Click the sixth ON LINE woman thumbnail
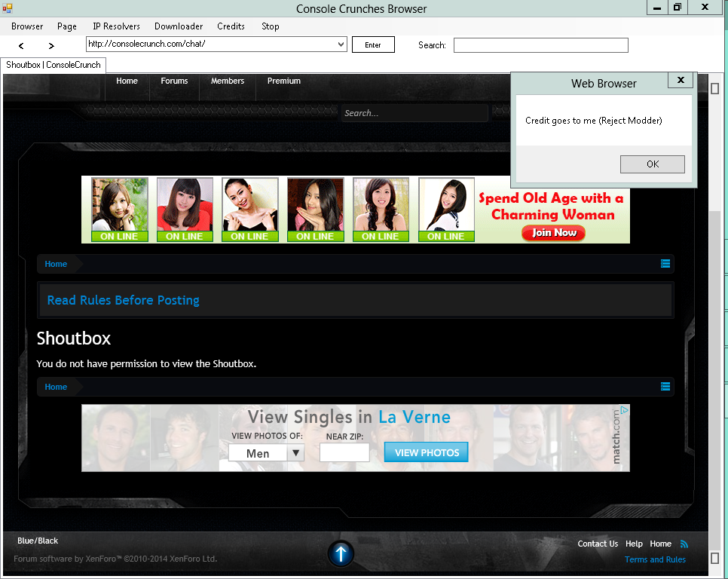728x579 pixels. (446, 210)
